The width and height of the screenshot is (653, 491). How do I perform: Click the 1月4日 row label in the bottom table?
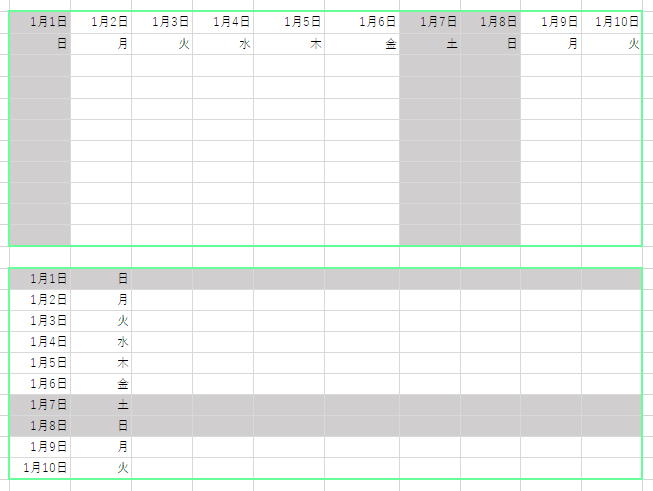point(40,342)
